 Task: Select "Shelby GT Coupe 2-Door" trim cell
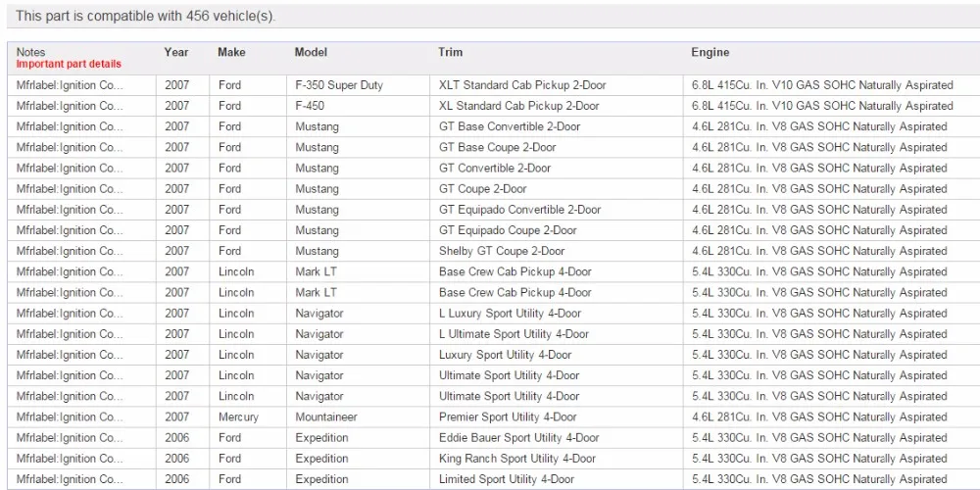point(502,251)
